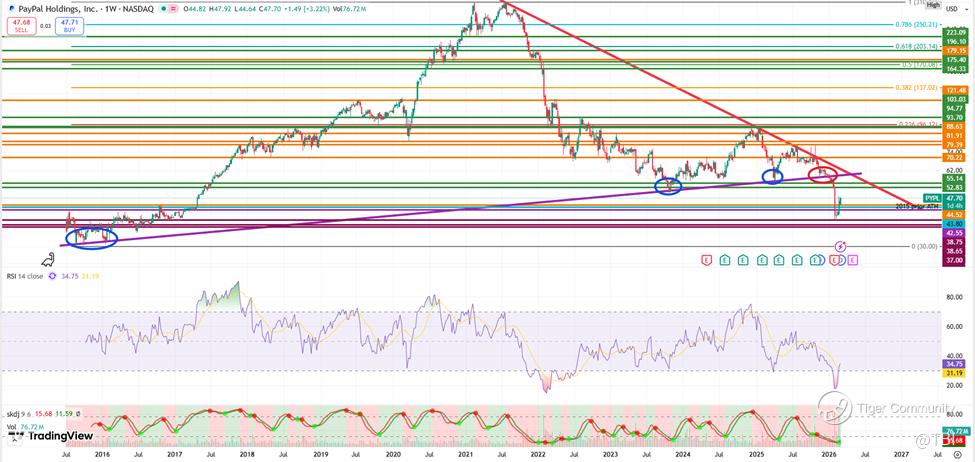Select the 0.786 (250.21) Fibonacci label
The image size is (975, 462).
917,24
